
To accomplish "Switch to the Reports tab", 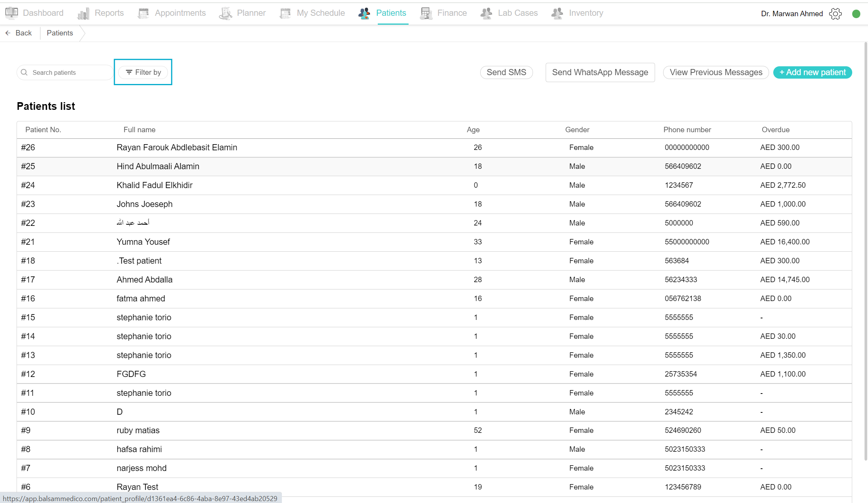I will (109, 13).
